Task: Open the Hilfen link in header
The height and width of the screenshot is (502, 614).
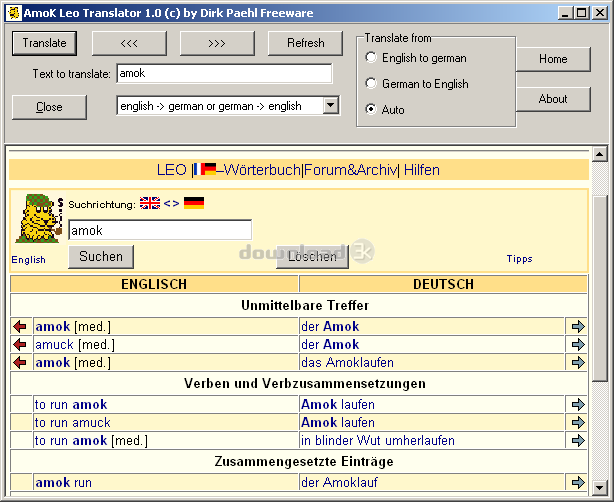Action: point(421,170)
